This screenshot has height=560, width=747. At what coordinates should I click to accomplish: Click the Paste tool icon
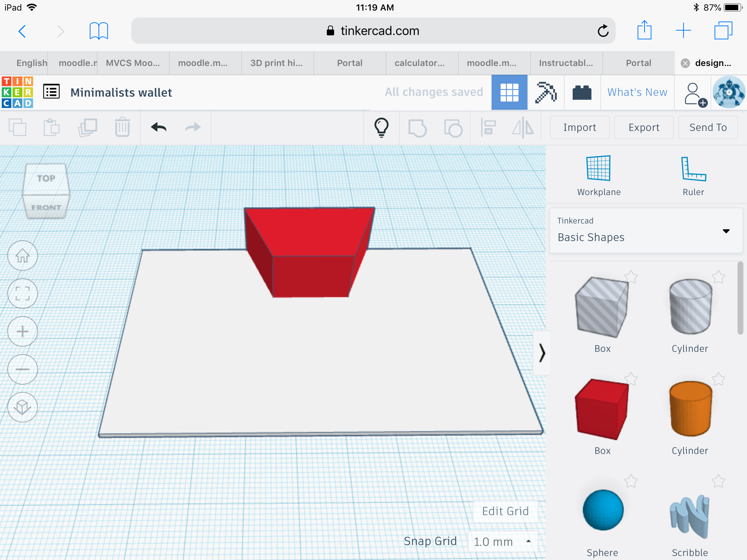[51, 127]
